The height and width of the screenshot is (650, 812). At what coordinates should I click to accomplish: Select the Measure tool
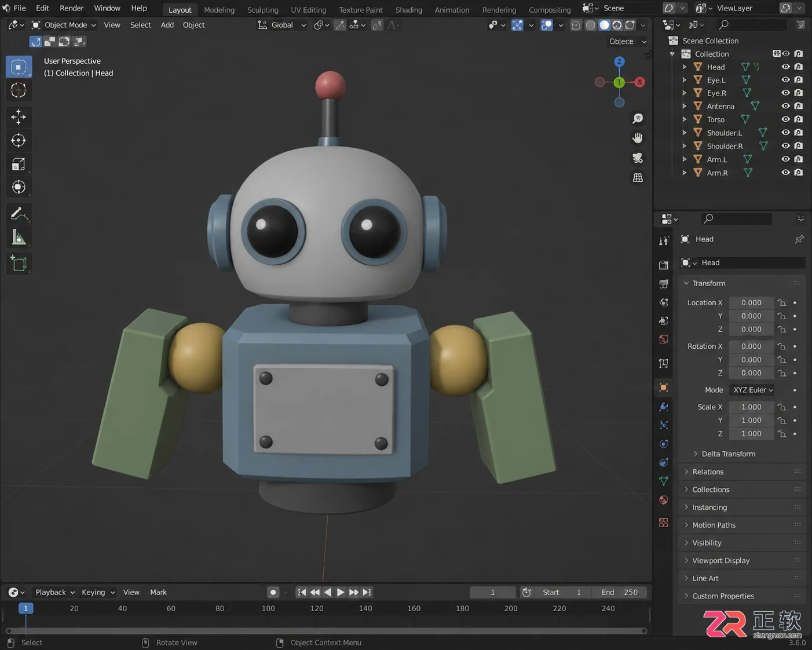pos(19,238)
